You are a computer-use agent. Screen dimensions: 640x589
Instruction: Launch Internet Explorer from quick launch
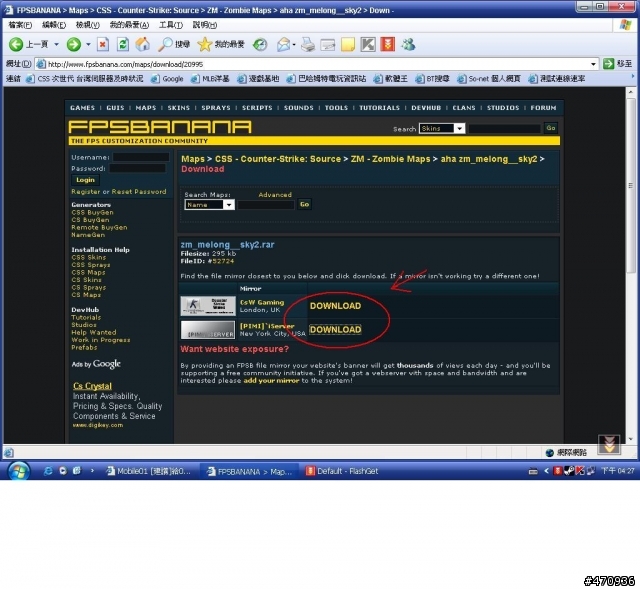tap(48, 471)
